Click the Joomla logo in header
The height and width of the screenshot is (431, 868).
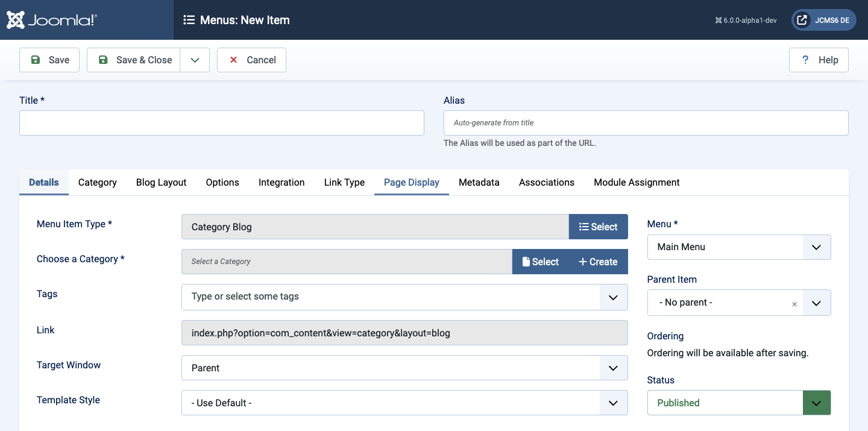(x=51, y=20)
